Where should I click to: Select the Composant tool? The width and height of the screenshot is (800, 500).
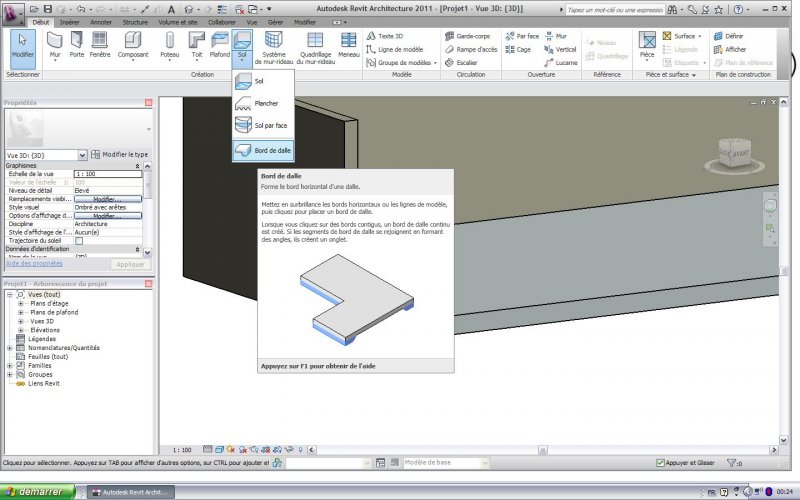click(133, 46)
